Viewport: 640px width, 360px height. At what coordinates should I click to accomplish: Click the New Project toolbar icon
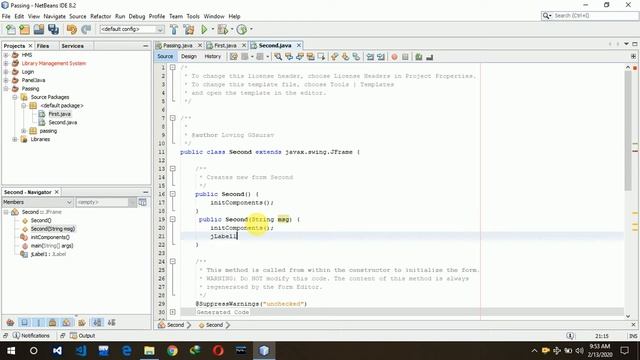click(24, 29)
